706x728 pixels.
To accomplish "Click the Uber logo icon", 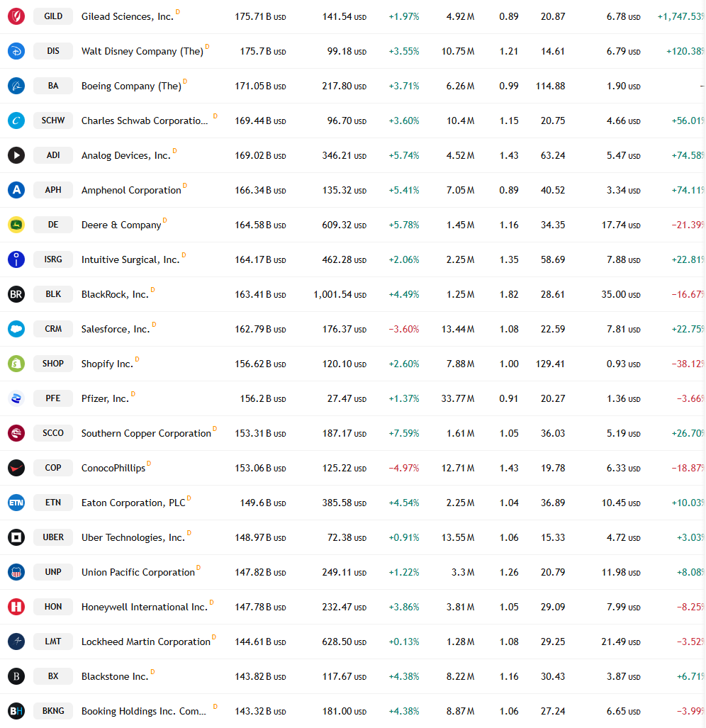I will coord(16,537).
